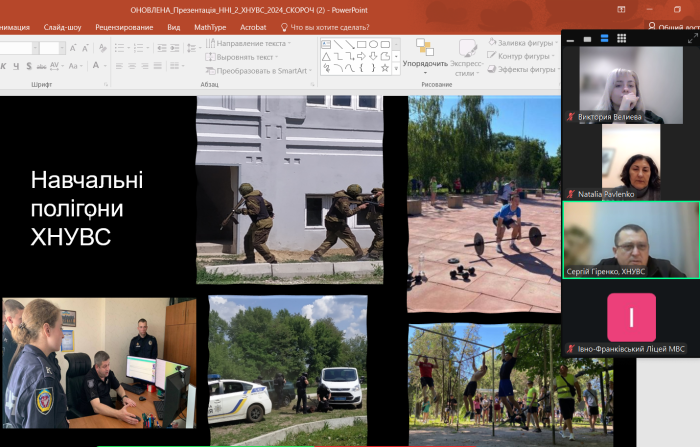Image resolution: width=700 pixels, height=447 pixels.
Task: Click Convert to SmartArt (Преобразовать в SmartArt)
Action: (x=254, y=70)
